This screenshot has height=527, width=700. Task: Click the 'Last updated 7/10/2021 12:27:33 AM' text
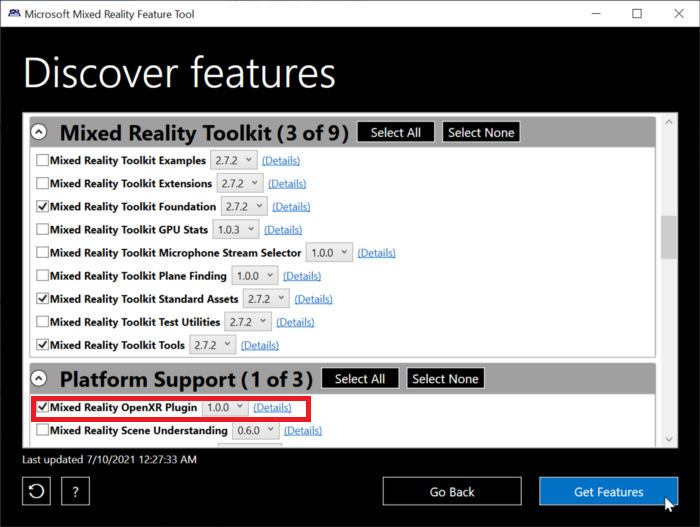coord(109,460)
